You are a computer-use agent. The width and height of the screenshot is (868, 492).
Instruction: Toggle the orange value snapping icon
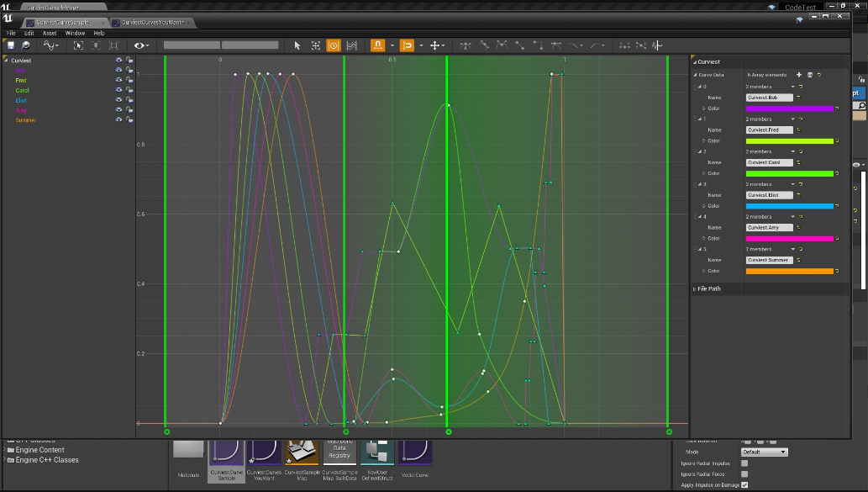pos(407,45)
